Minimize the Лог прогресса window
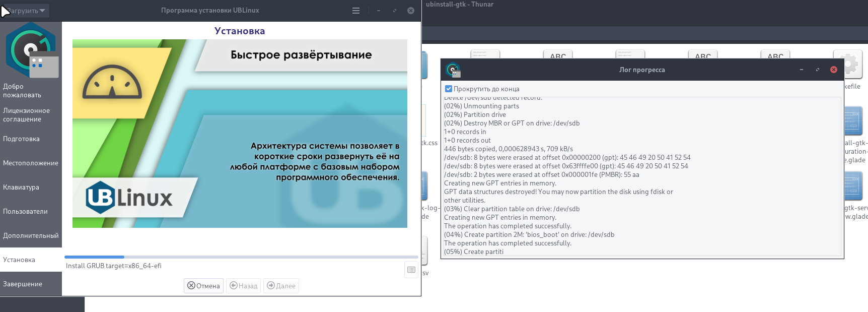This screenshot has height=312, width=868. [802, 70]
